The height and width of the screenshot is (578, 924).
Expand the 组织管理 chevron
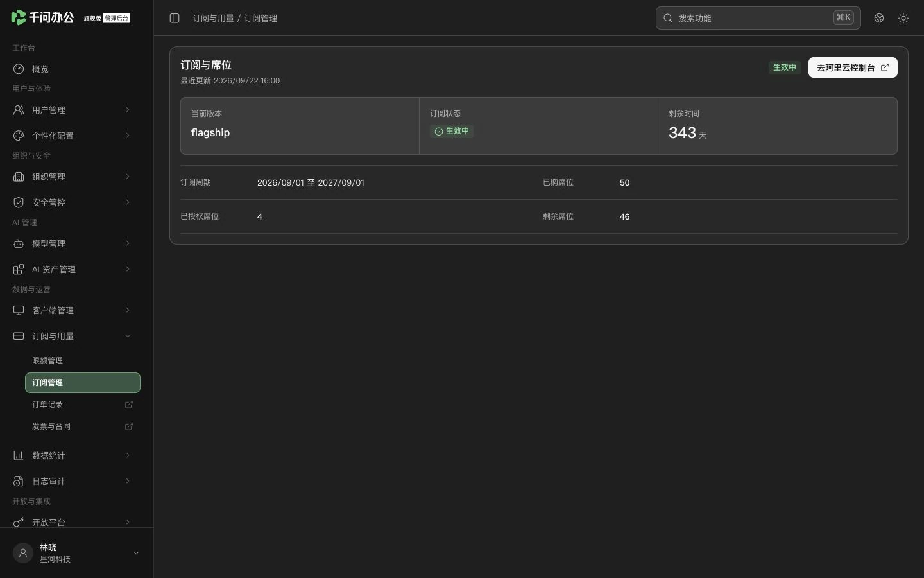tap(128, 177)
